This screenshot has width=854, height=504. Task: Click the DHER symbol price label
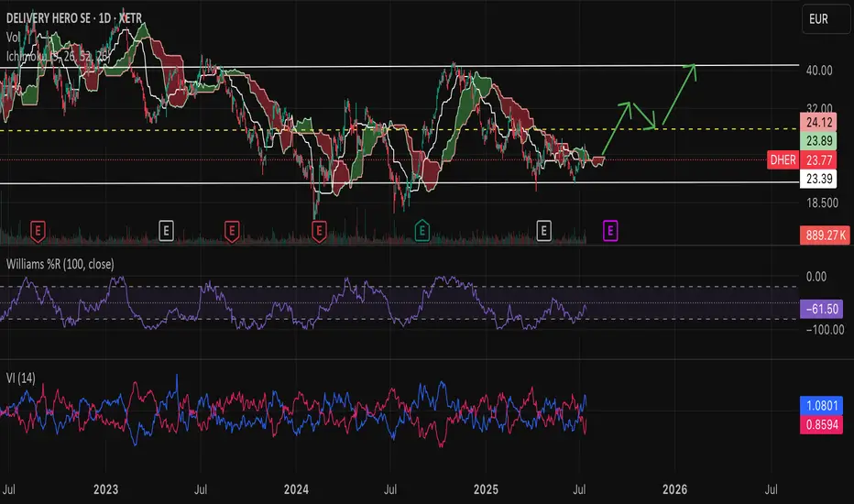[x=783, y=159]
